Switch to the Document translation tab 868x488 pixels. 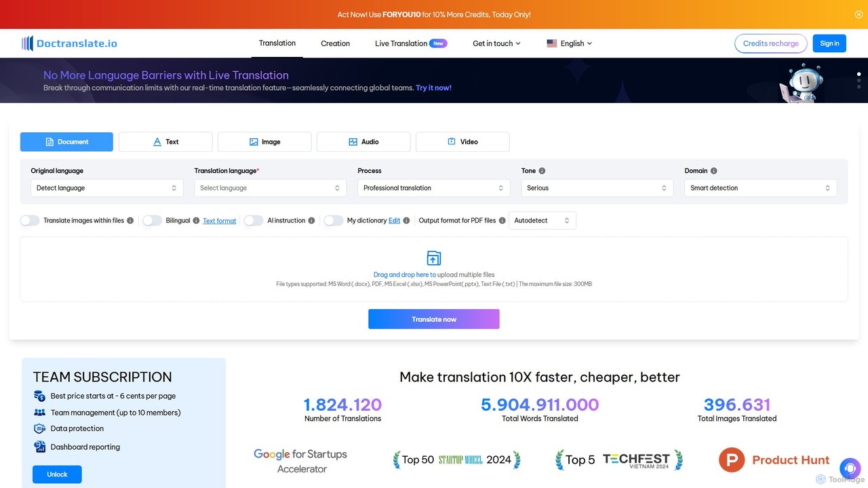point(66,142)
